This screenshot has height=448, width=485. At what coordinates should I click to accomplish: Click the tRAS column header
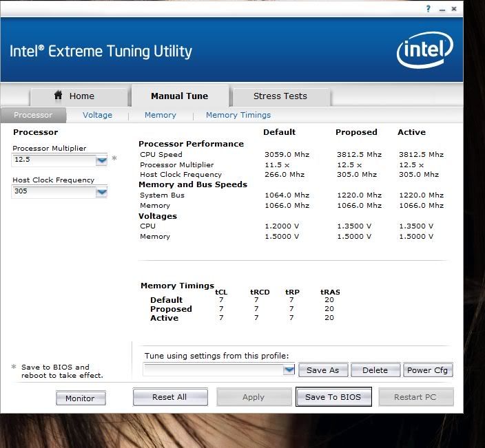(x=330, y=292)
